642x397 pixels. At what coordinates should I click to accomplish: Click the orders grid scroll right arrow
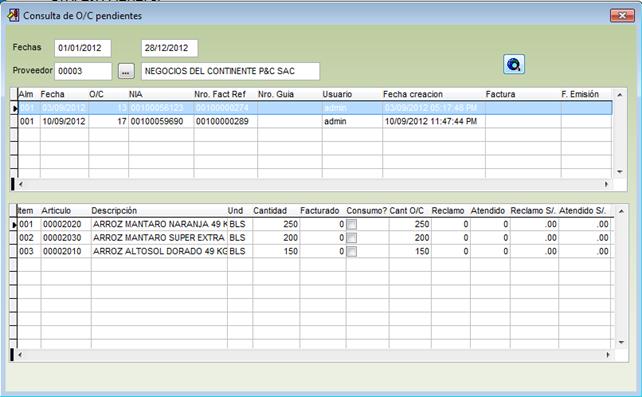pyautogui.click(x=607, y=184)
